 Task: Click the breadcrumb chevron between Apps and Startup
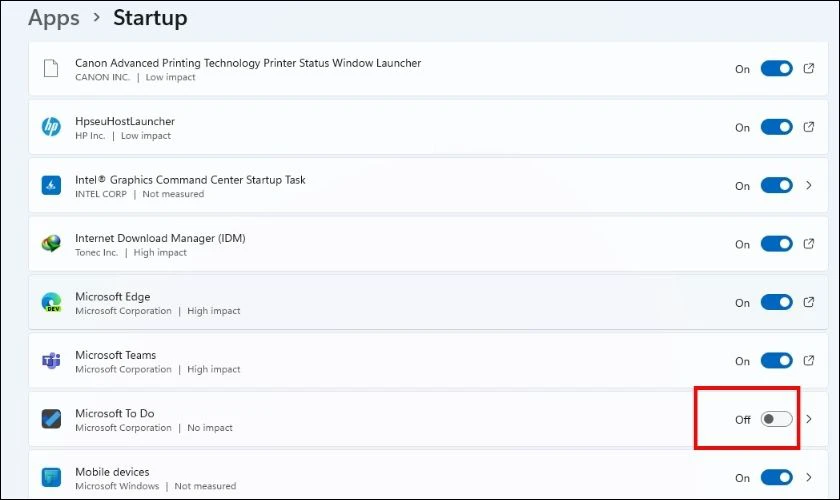[x=96, y=18]
